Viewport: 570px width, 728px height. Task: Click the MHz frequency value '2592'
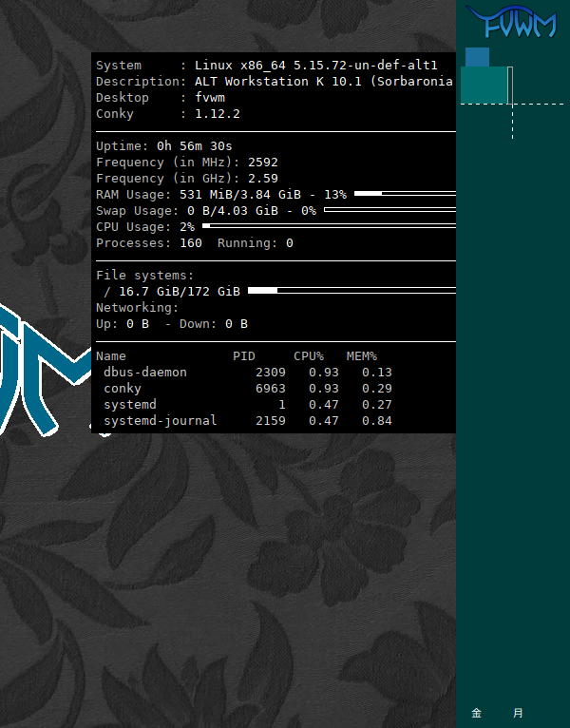point(263,163)
